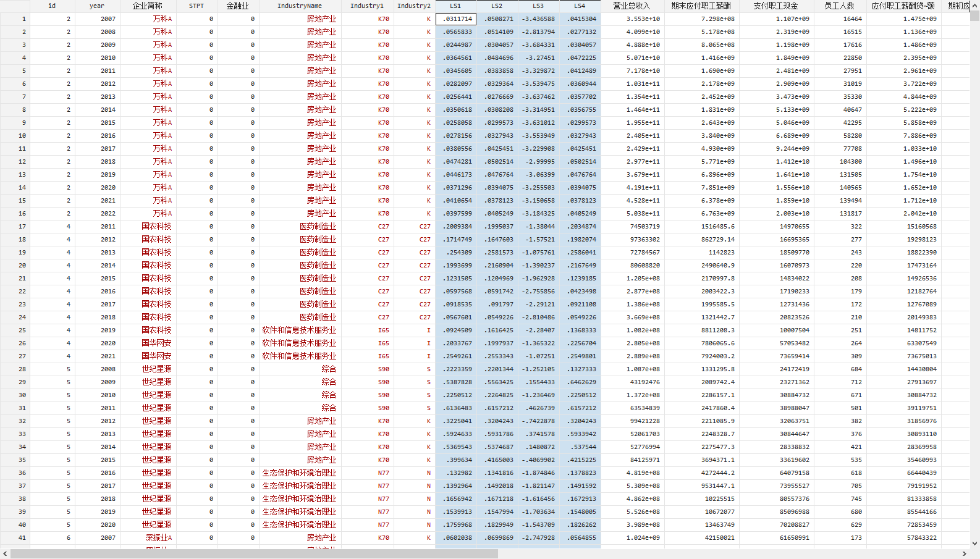Viewport: 980px width, 559px height.
Task: Click the revenue cell 99421228
Action: [632, 421]
